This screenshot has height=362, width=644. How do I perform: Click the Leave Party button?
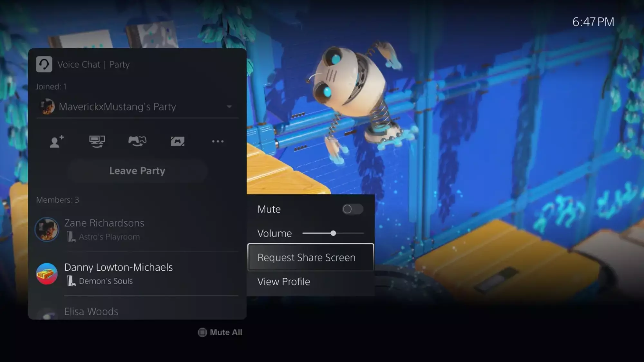(137, 170)
